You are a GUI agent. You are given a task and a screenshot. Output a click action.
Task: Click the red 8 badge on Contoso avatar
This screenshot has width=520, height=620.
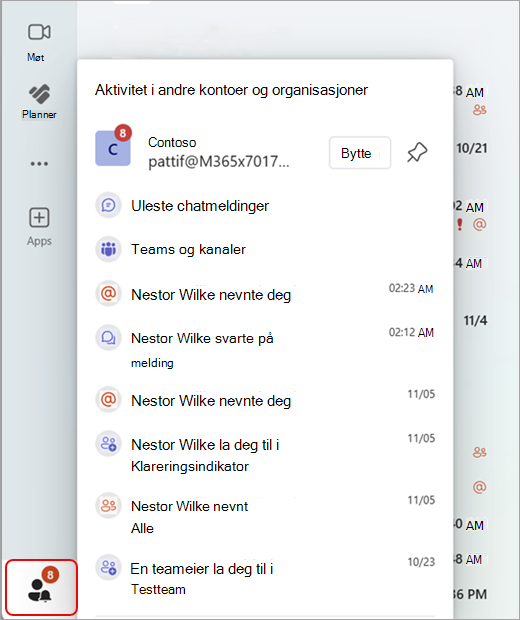(123, 133)
